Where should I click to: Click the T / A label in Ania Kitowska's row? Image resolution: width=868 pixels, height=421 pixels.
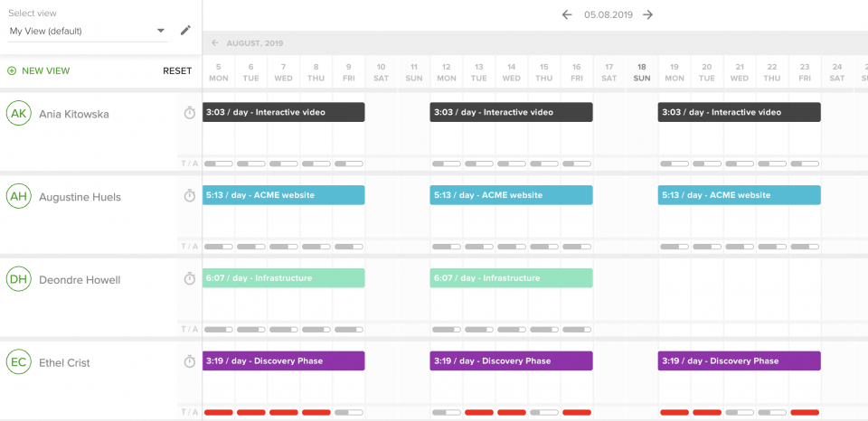pos(189,164)
